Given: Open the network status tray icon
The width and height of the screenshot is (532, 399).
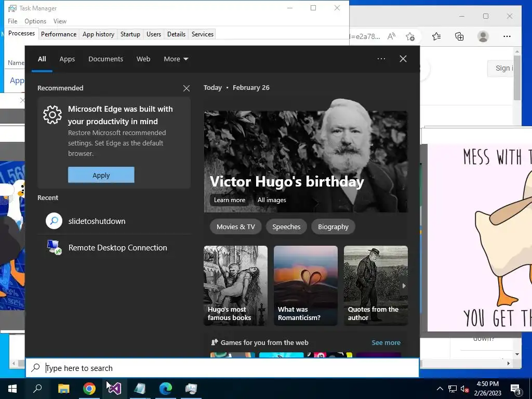Looking at the screenshot, I should [x=453, y=389].
